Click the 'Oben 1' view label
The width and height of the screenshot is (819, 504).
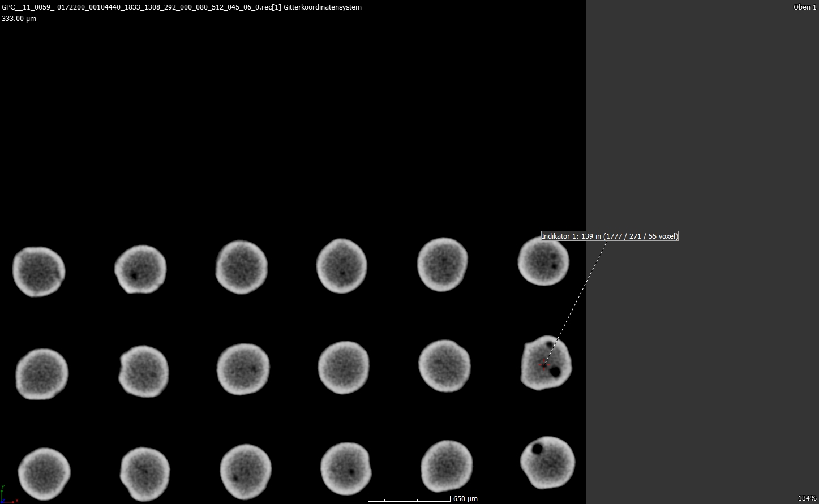pos(804,7)
